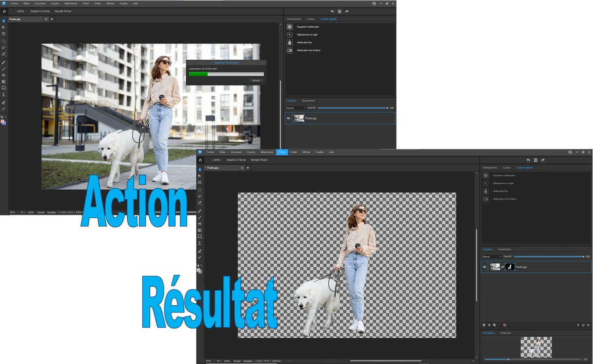Click the Home icon above the street photo toolbar
The image size is (593, 364).
(4, 11)
